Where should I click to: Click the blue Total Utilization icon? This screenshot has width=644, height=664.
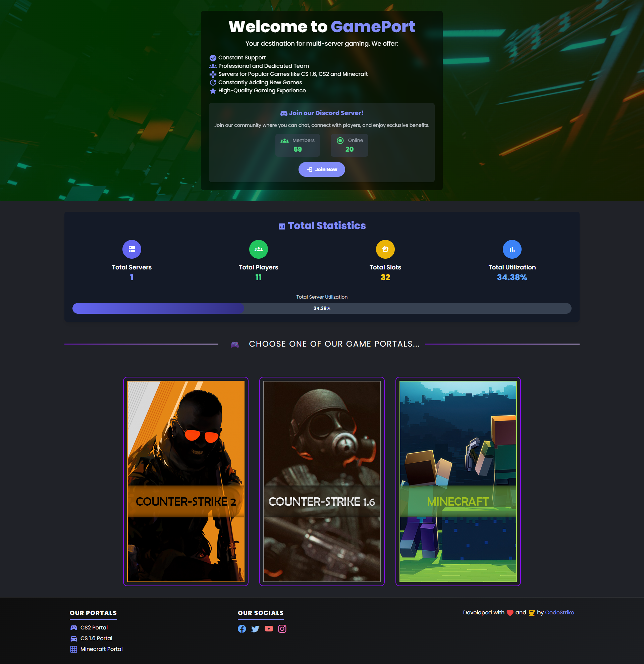click(512, 249)
